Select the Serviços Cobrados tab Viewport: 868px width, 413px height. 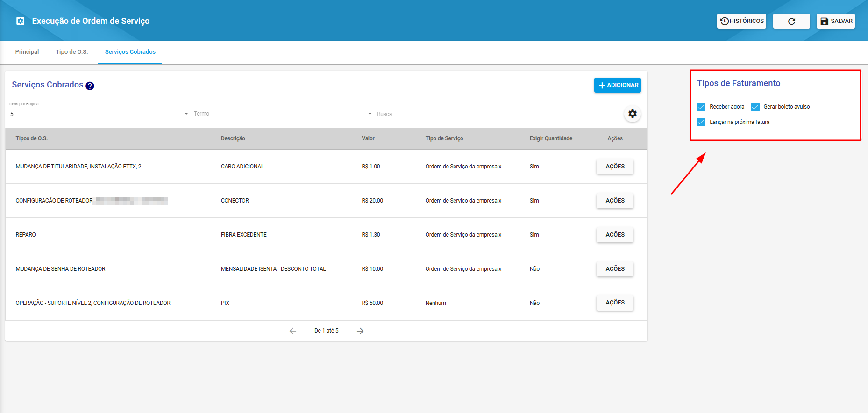pos(130,52)
